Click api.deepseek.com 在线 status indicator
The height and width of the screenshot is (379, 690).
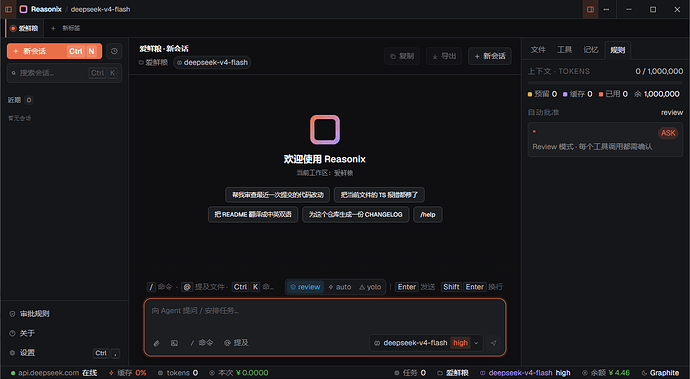(x=54, y=373)
